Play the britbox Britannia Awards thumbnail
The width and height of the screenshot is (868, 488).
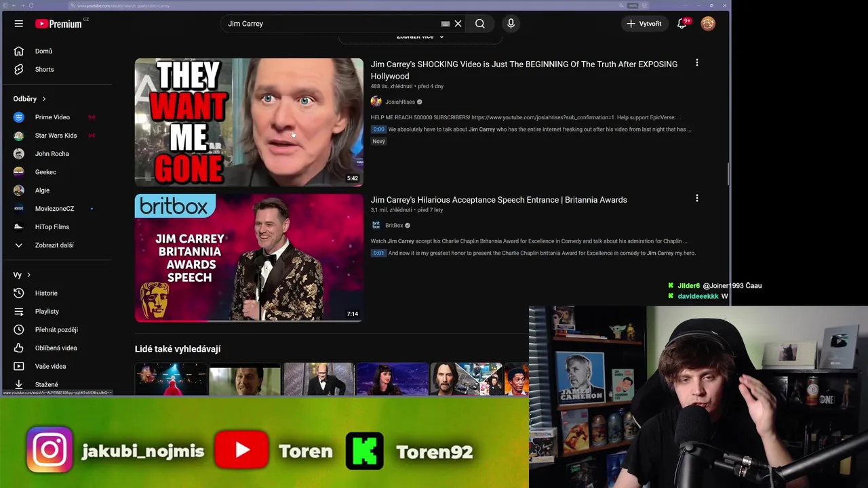coord(249,258)
